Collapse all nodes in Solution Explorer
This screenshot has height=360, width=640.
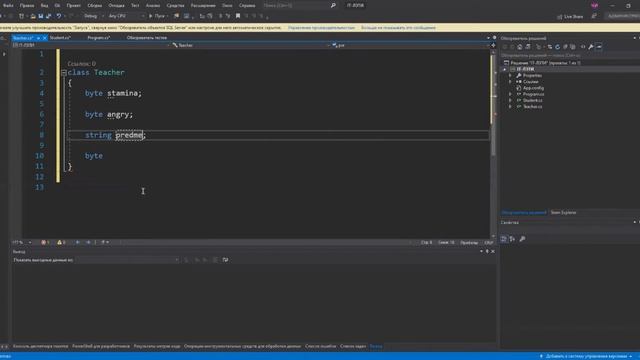click(x=565, y=47)
